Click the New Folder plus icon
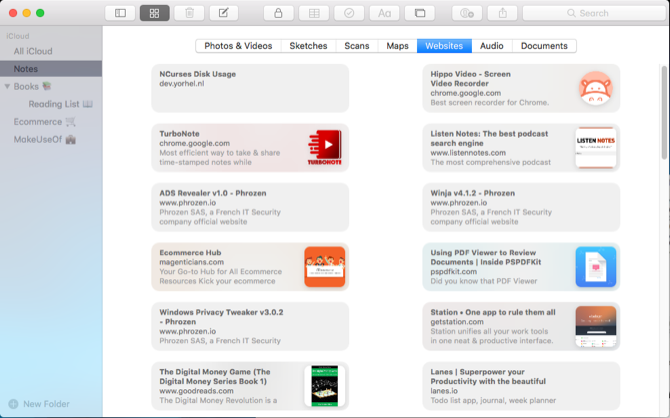670x418 pixels. [x=13, y=404]
